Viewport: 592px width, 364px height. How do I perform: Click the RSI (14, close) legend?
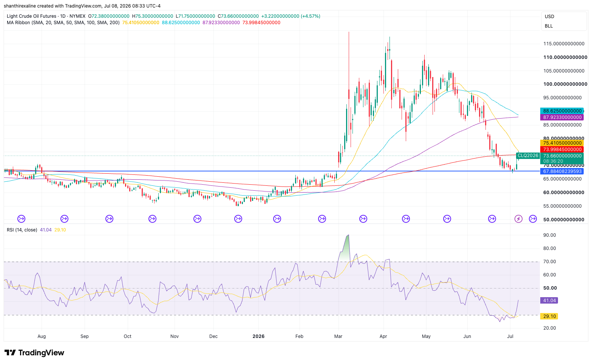click(22, 230)
